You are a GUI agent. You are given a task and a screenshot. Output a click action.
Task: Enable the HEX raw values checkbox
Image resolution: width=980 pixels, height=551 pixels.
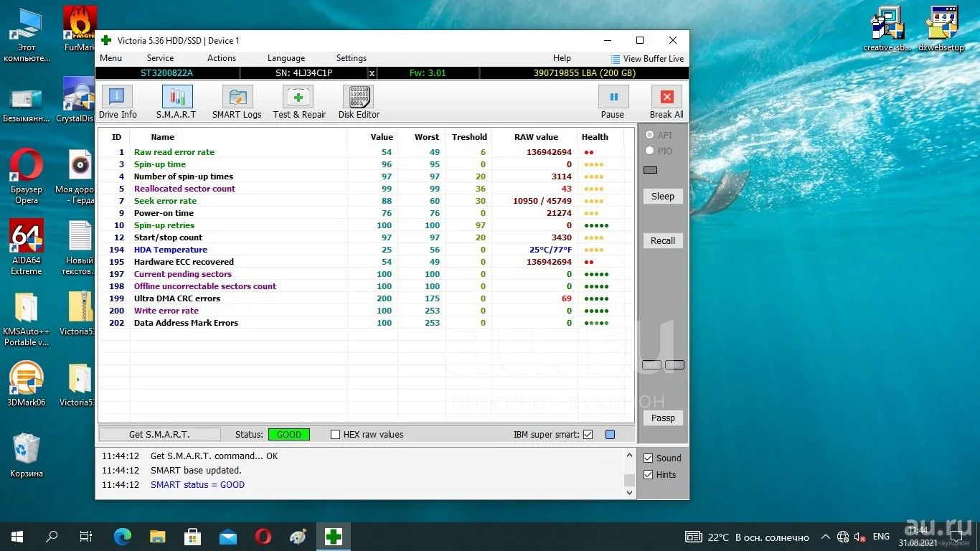click(335, 434)
